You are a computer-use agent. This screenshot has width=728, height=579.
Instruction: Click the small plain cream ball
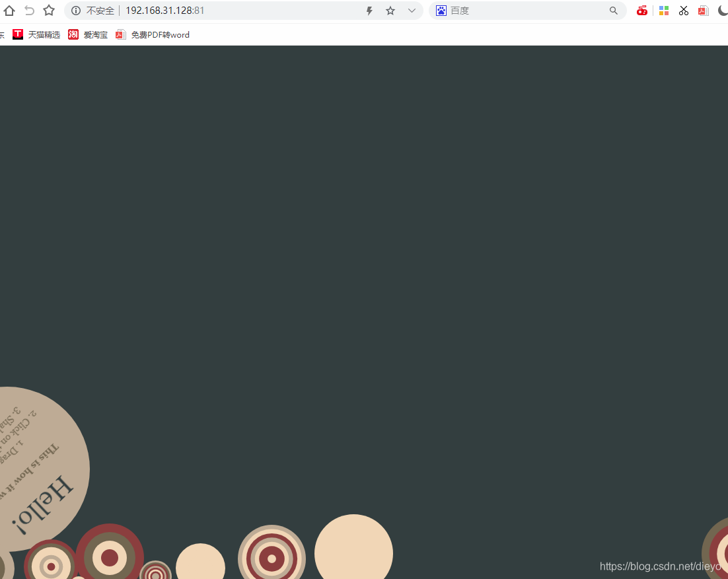pyautogui.click(x=201, y=562)
